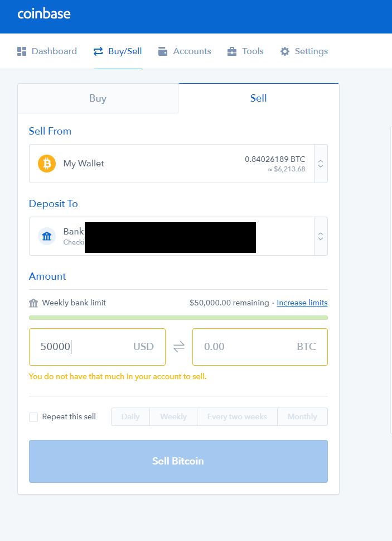The width and height of the screenshot is (392, 541).
Task: Click the weekly bank limit icon
Action: tap(34, 303)
